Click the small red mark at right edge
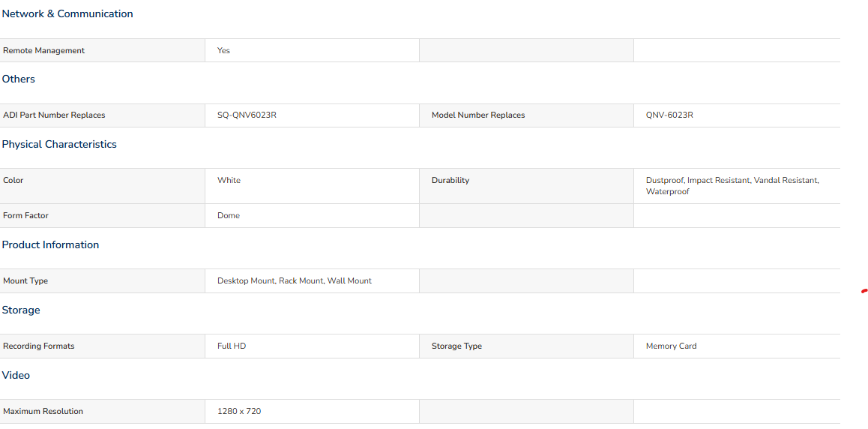Viewport: 868px width, 429px height. [x=864, y=290]
